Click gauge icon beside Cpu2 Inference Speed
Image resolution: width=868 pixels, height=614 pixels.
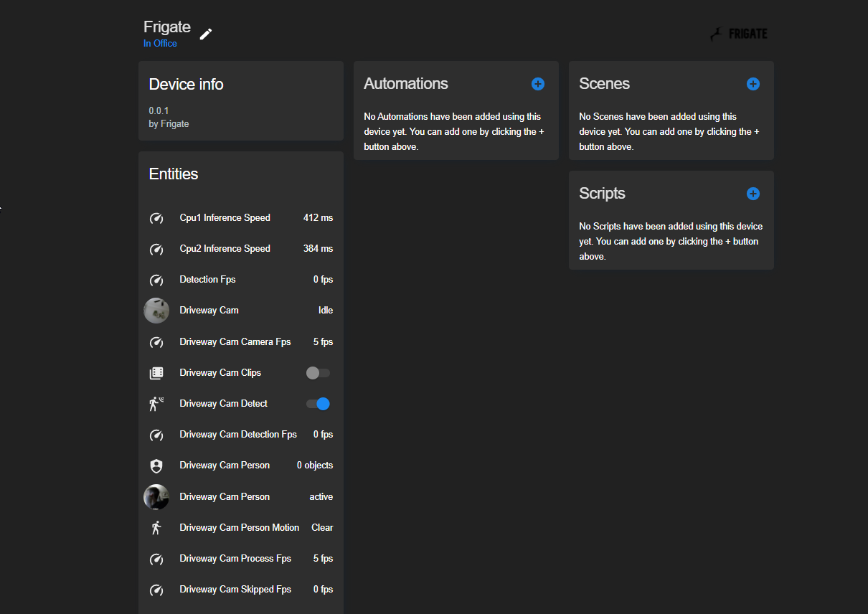coord(156,249)
